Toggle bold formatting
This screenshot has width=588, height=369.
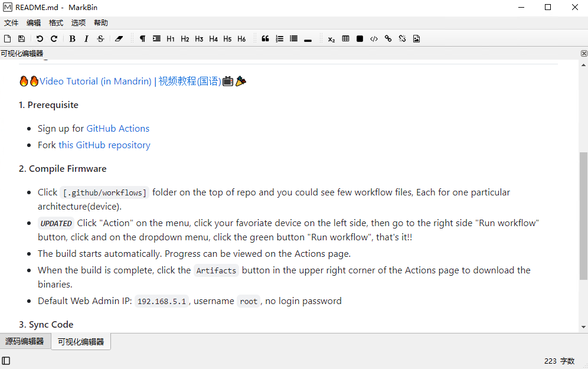73,38
